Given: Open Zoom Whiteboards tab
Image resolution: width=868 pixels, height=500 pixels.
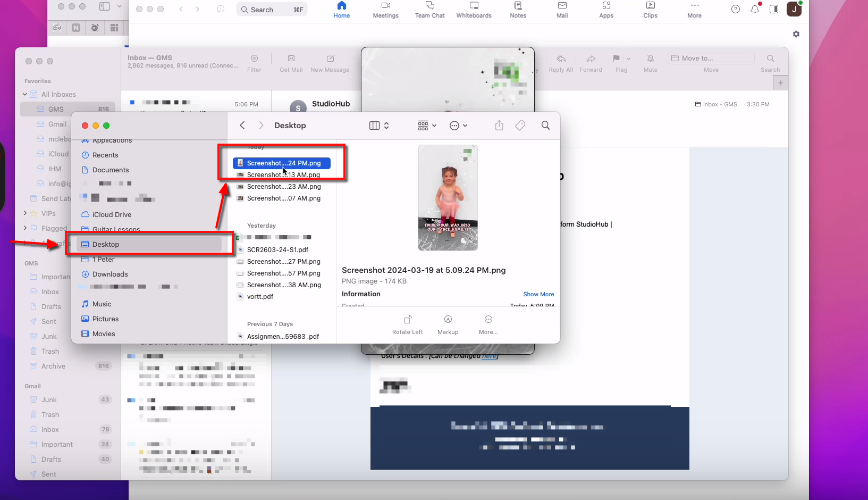Looking at the screenshot, I should coord(474,10).
